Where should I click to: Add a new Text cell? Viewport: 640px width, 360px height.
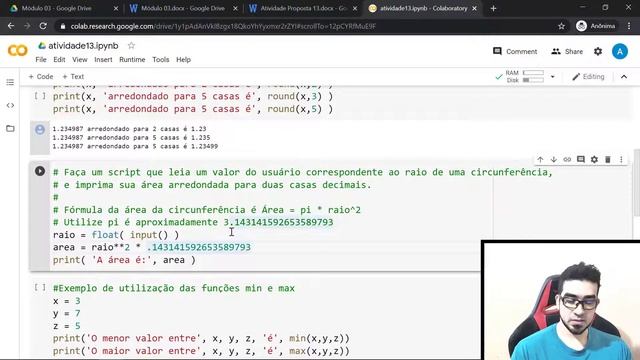(73, 77)
